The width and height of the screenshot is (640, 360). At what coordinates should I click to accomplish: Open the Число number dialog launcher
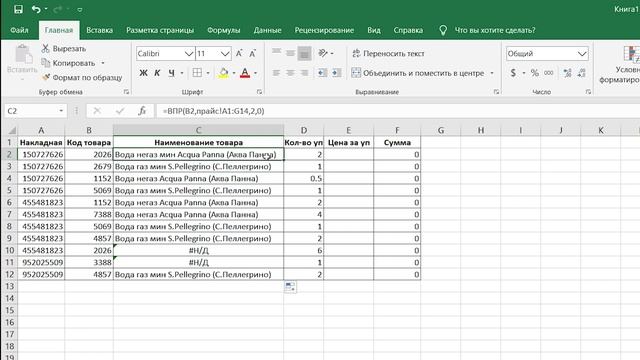click(x=588, y=92)
